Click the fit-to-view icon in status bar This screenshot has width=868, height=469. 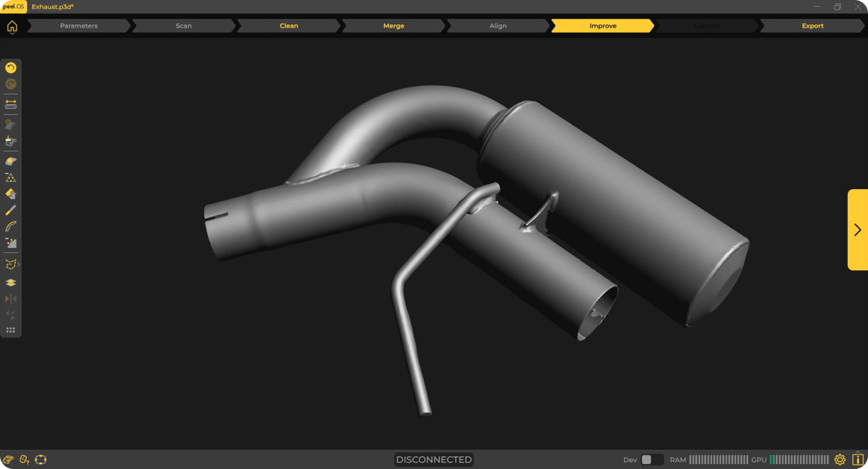41,459
